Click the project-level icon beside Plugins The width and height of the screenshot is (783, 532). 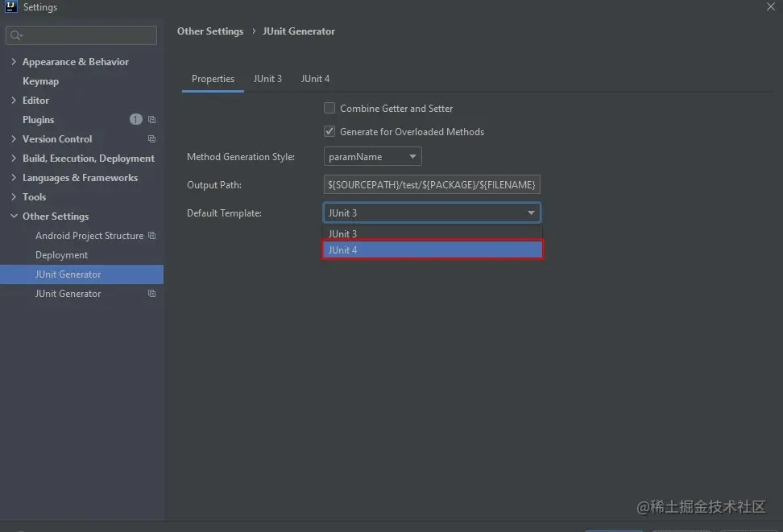pos(151,120)
